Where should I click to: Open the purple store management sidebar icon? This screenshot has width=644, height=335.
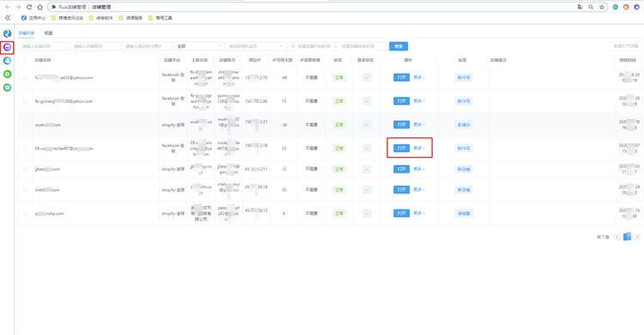click(x=7, y=47)
